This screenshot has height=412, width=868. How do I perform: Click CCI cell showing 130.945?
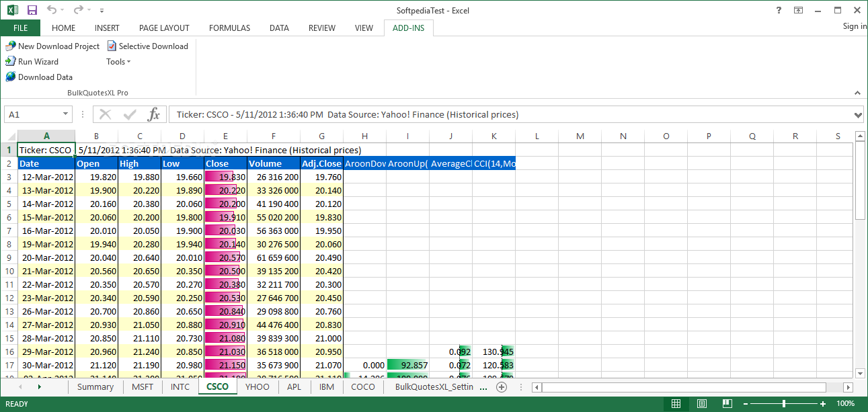tap(494, 352)
